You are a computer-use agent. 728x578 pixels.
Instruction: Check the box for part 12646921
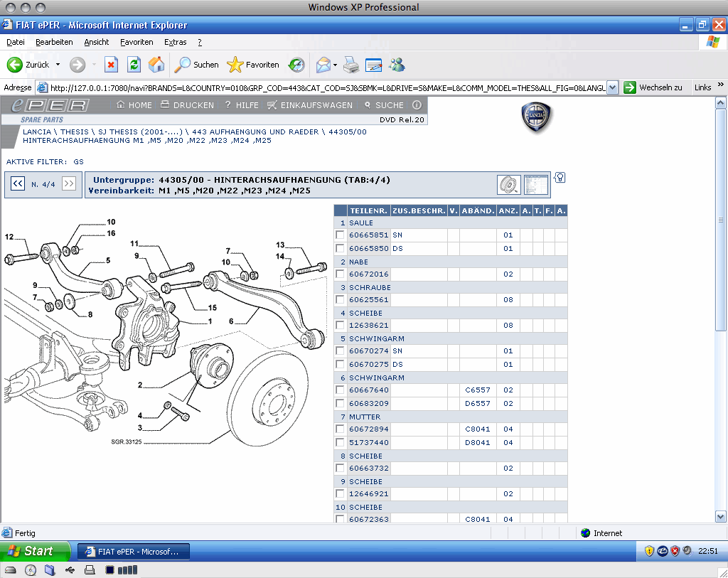click(340, 493)
